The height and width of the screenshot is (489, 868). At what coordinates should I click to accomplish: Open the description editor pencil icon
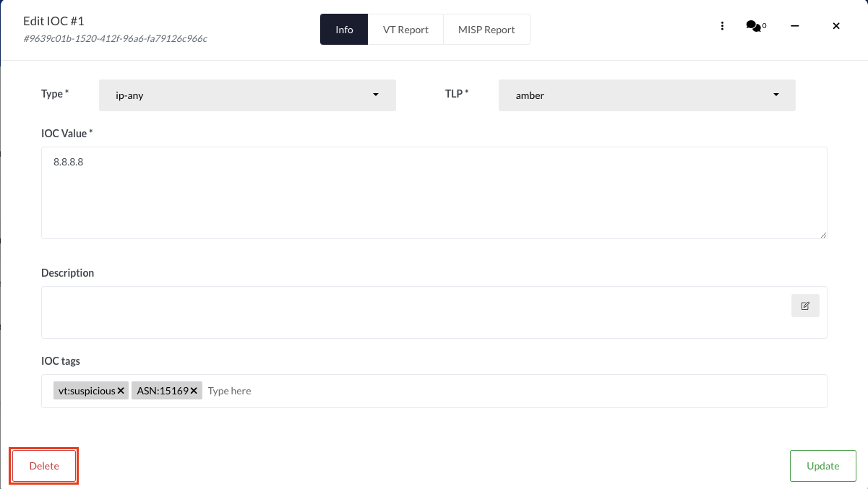click(x=805, y=306)
